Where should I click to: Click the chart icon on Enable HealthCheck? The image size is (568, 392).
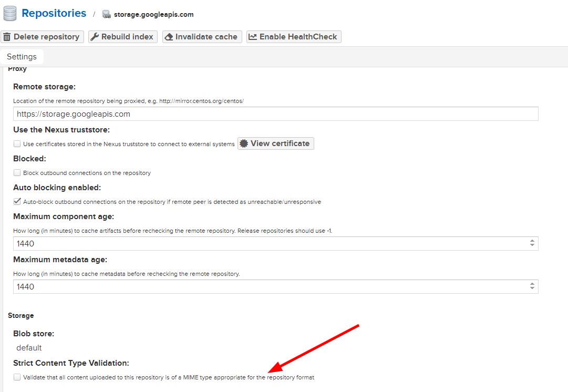pos(253,37)
